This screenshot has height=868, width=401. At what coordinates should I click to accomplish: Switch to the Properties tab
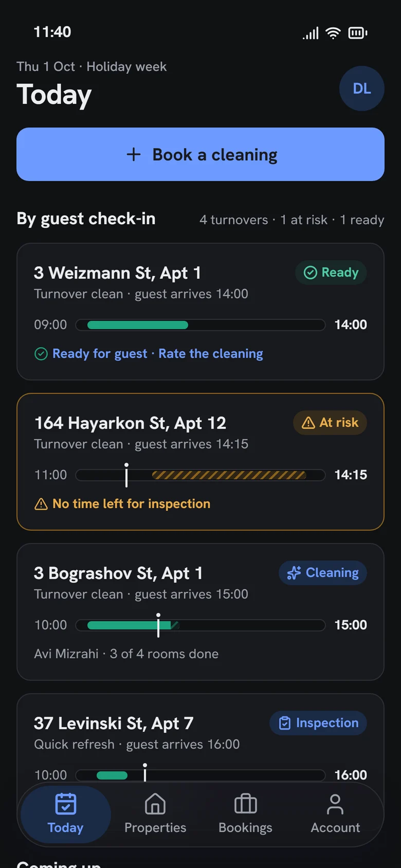pyautogui.click(x=155, y=814)
